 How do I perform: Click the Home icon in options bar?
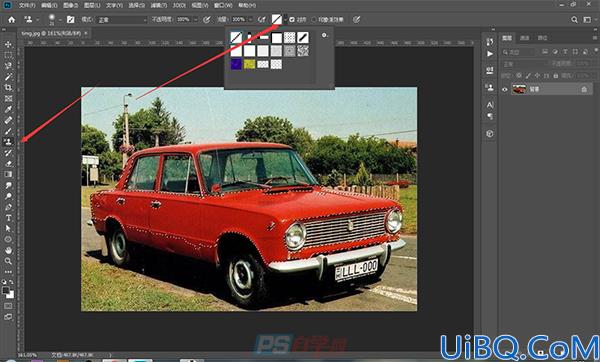pos(11,20)
